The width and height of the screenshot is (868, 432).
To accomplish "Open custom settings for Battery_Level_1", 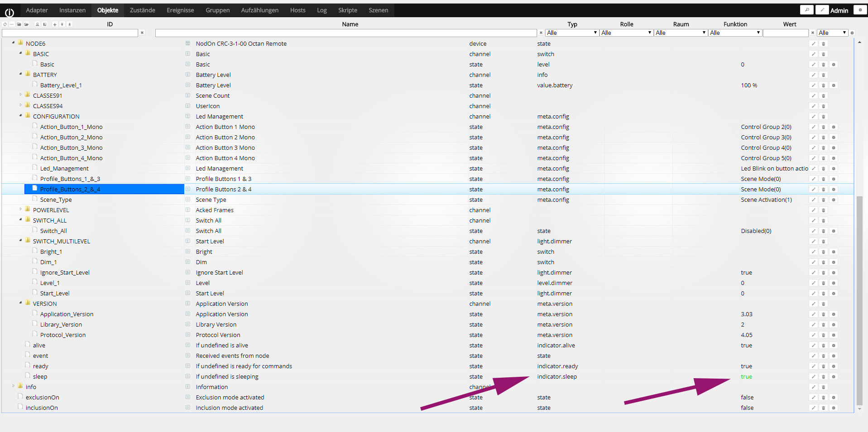I will (x=834, y=85).
